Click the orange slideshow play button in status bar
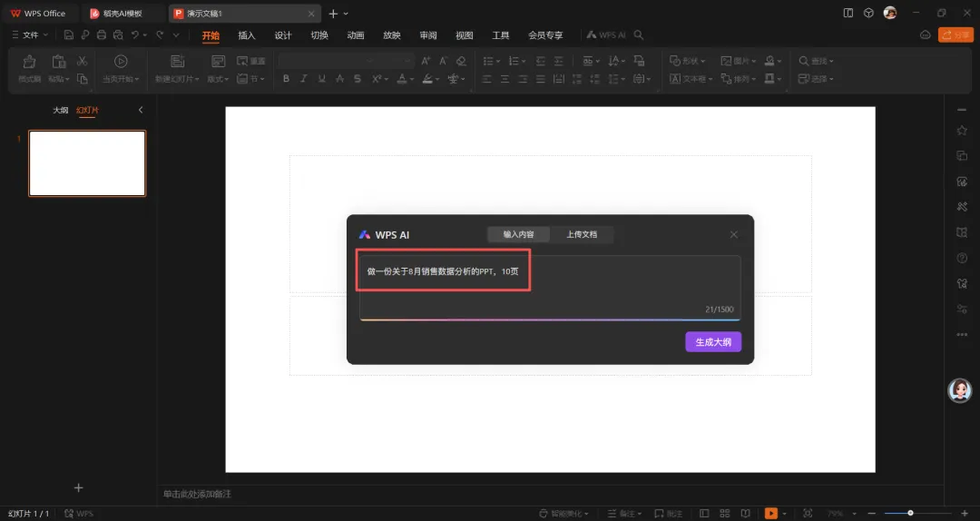This screenshot has width=980, height=521. click(771, 514)
